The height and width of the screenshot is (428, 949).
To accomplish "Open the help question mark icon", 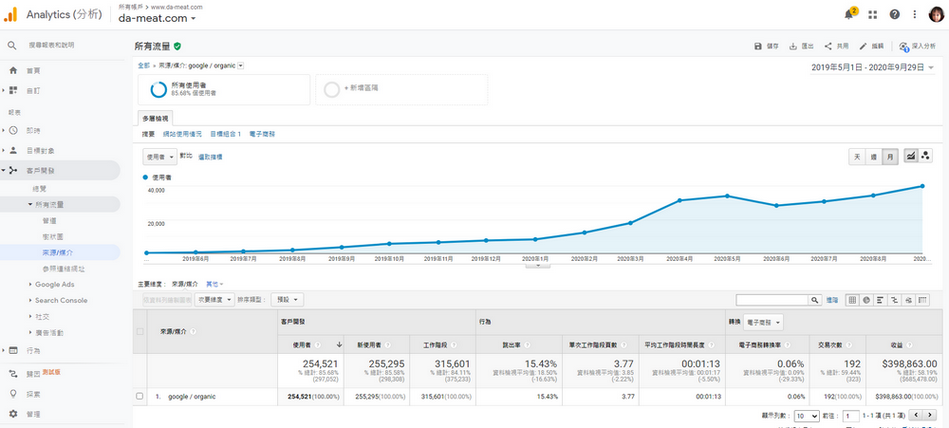I will click(x=895, y=15).
